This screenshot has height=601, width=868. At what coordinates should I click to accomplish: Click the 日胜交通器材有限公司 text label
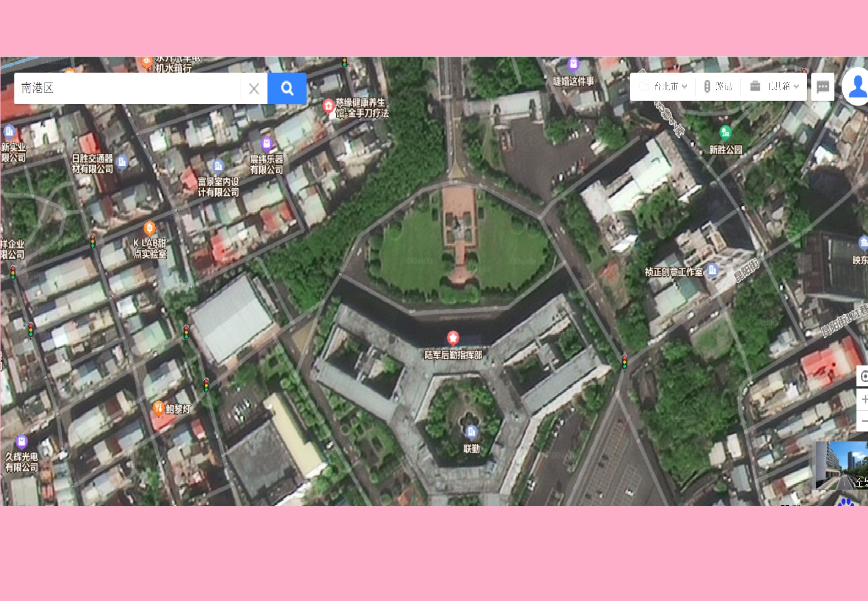pos(92,163)
